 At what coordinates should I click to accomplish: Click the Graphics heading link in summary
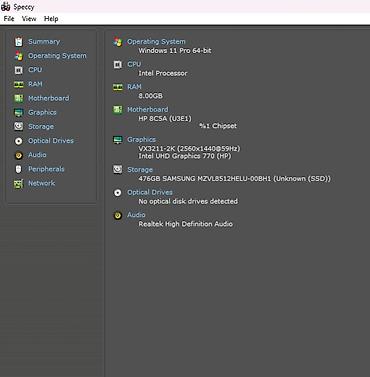click(142, 140)
